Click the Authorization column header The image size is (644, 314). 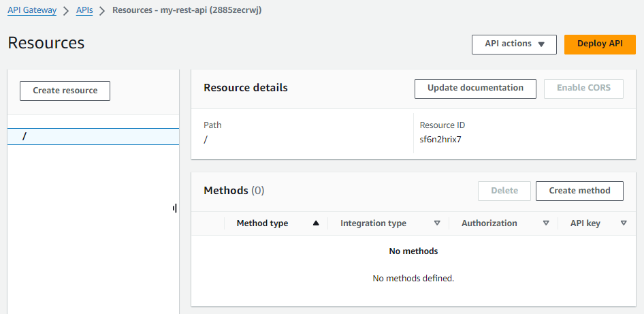pos(489,223)
